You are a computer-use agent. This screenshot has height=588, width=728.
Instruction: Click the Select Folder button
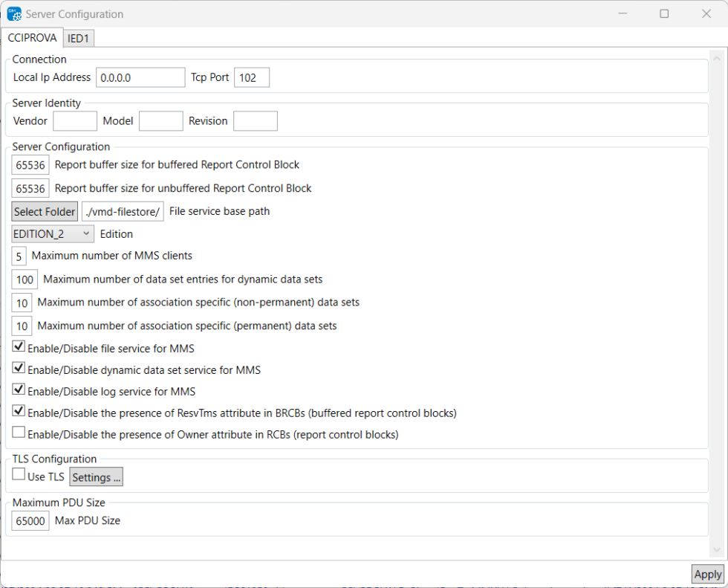[x=45, y=211]
